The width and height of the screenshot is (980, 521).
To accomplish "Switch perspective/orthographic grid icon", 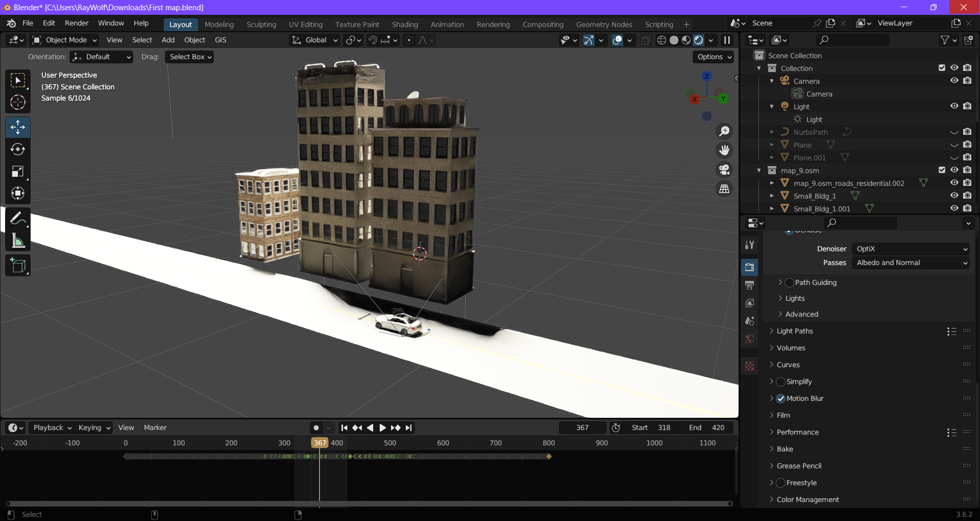I will click(x=724, y=189).
